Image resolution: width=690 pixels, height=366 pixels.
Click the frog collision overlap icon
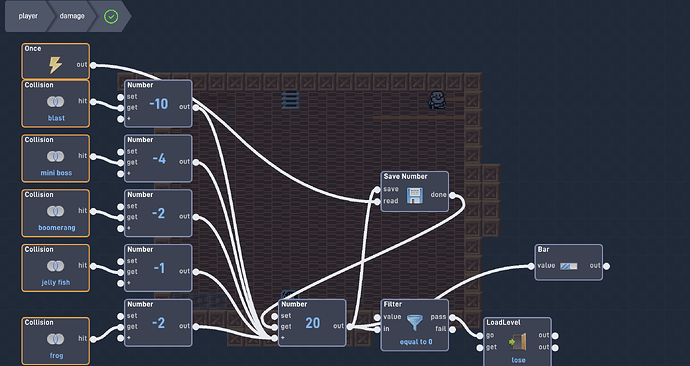click(55, 339)
